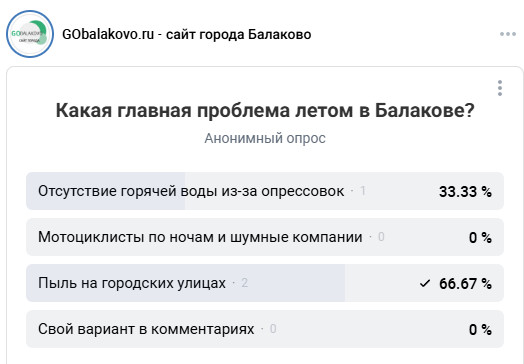524x364 pixels.
Task: Click poll title Какая главная проблема летом в Балакове?
Action: [265, 110]
